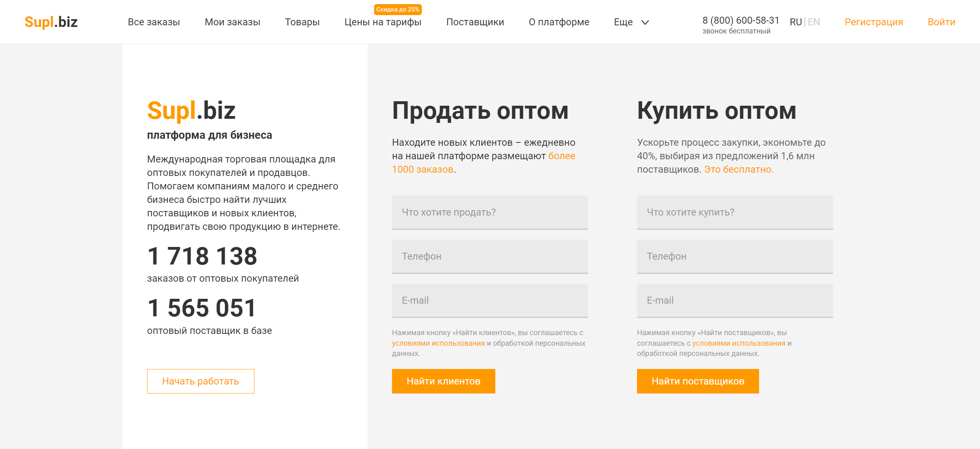Open Поставщики menu item

tap(475, 22)
